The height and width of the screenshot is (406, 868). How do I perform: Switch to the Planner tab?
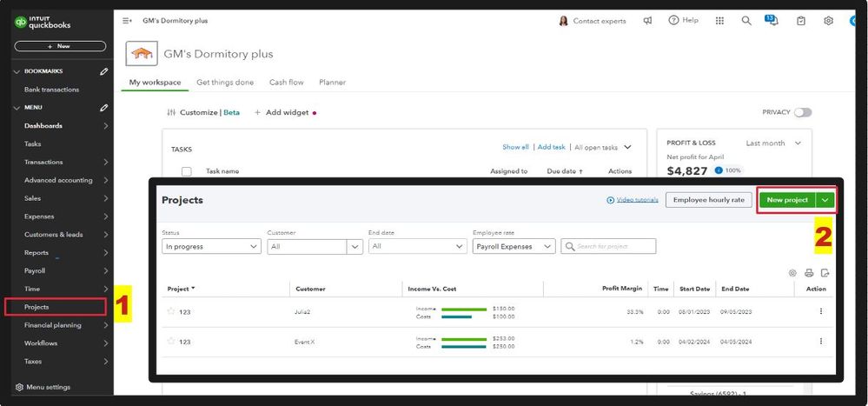pyautogui.click(x=332, y=82)
